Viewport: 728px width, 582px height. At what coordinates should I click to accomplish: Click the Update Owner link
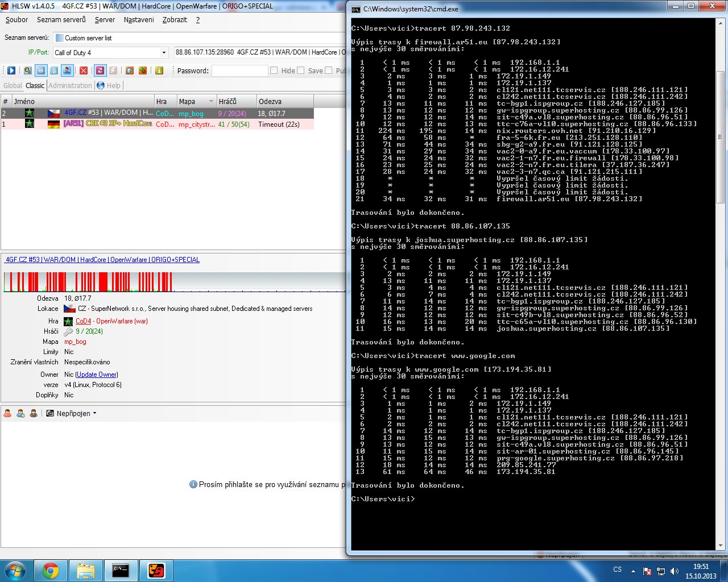click(97, 375)
